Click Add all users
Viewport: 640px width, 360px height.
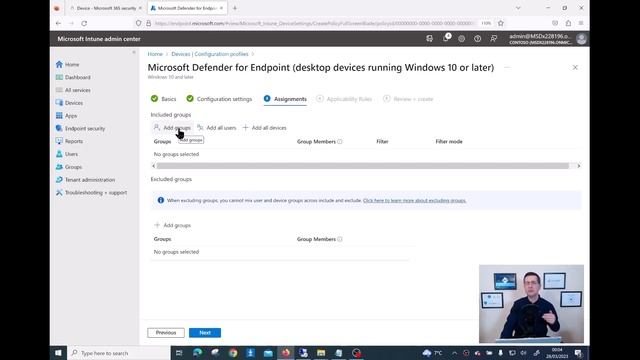(x=216, y=128)
